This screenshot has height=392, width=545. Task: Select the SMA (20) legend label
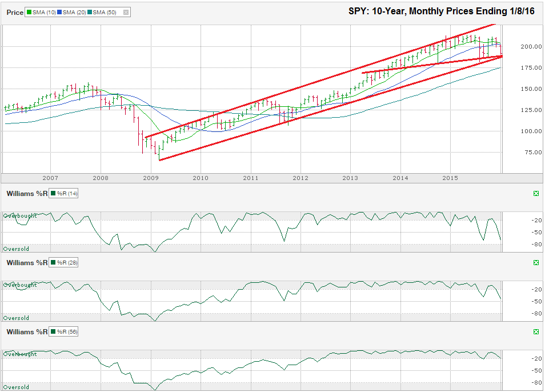coord(74,13)
